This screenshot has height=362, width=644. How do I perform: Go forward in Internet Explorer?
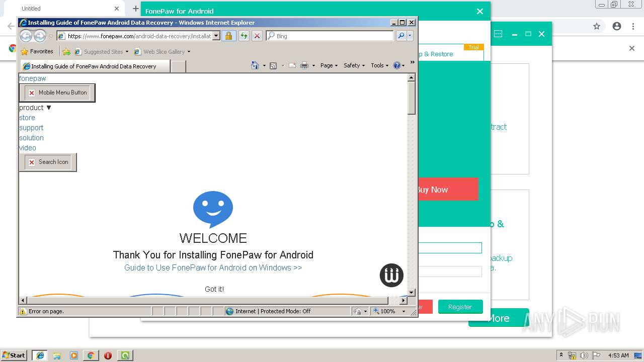[40, 36]
